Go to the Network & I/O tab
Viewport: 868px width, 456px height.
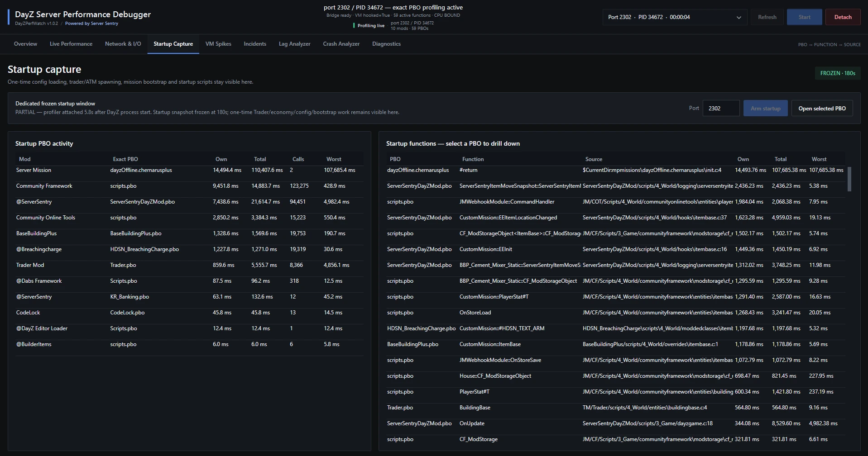click(123, 44)
